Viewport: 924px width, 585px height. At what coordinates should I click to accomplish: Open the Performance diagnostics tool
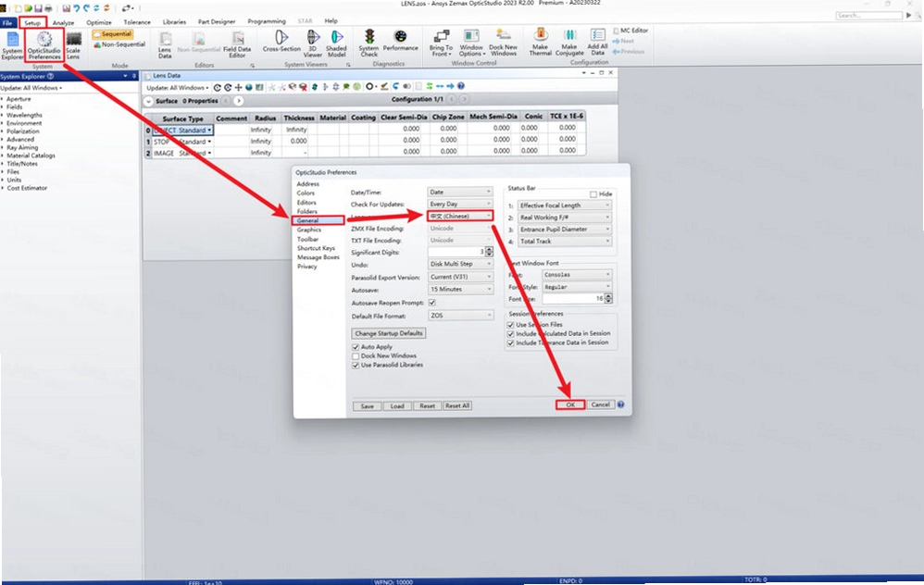(x=400, y=42)
